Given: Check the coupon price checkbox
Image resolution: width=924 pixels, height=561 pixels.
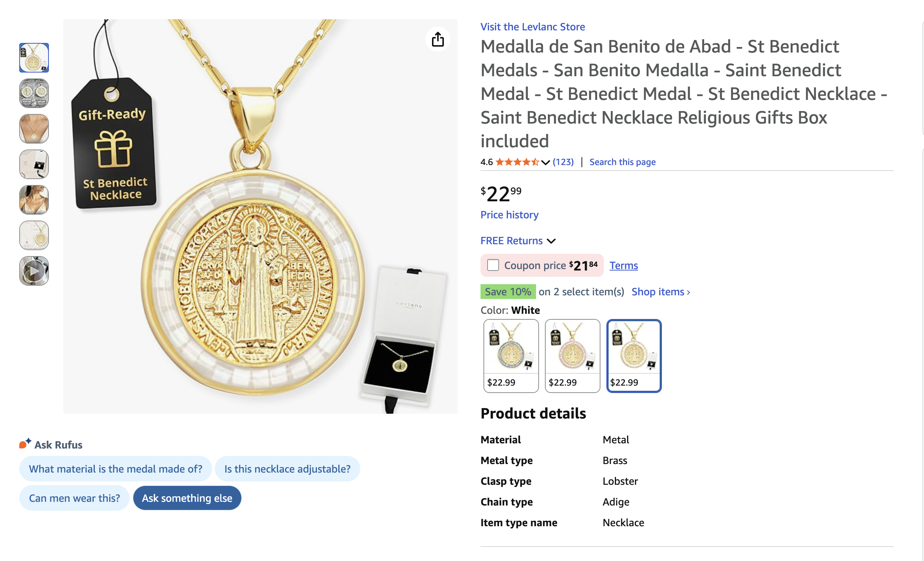Looking at the screenshot, I should tap(493, 265).
